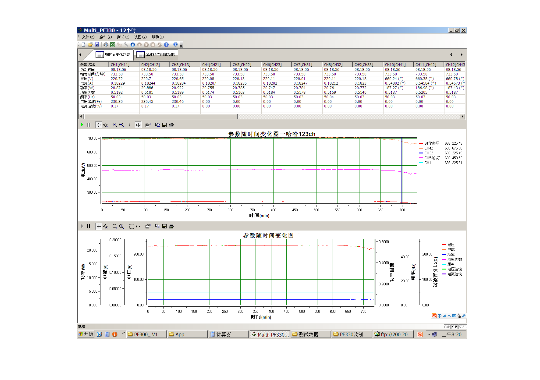Click the Save floppy-disk icon in main toolbar

(97, 45)
